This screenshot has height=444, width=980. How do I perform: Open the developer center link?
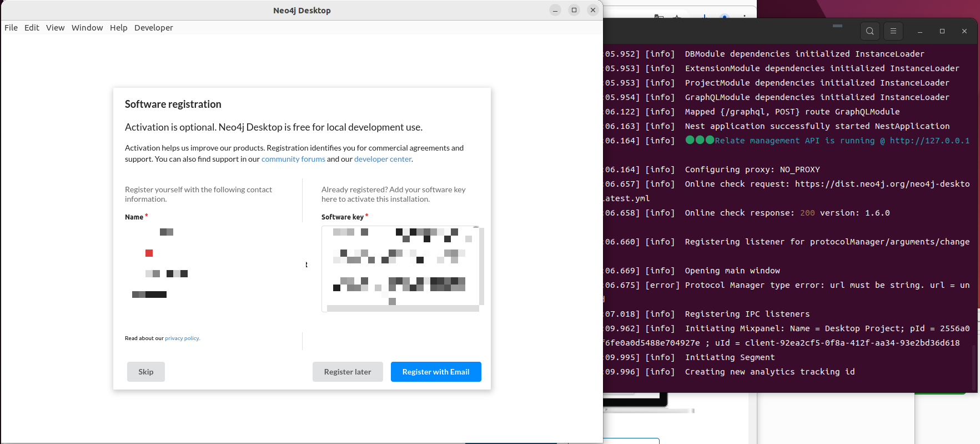click(383, 159)
